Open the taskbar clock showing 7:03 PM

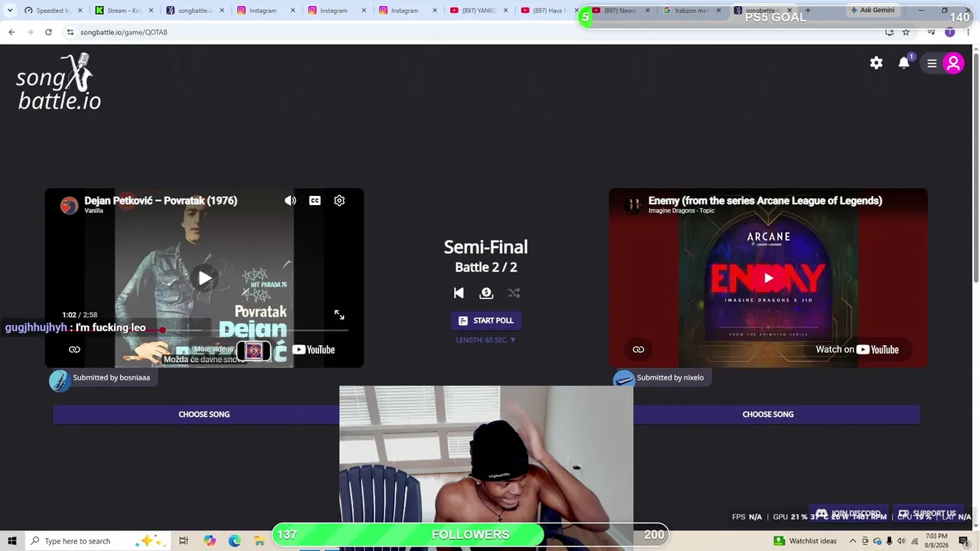coord(936,541)
